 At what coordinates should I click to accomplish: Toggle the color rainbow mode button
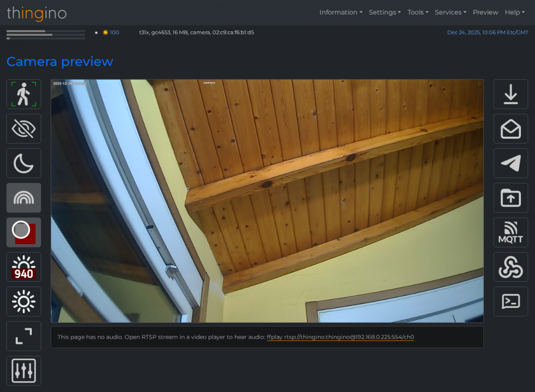[24, 198]
